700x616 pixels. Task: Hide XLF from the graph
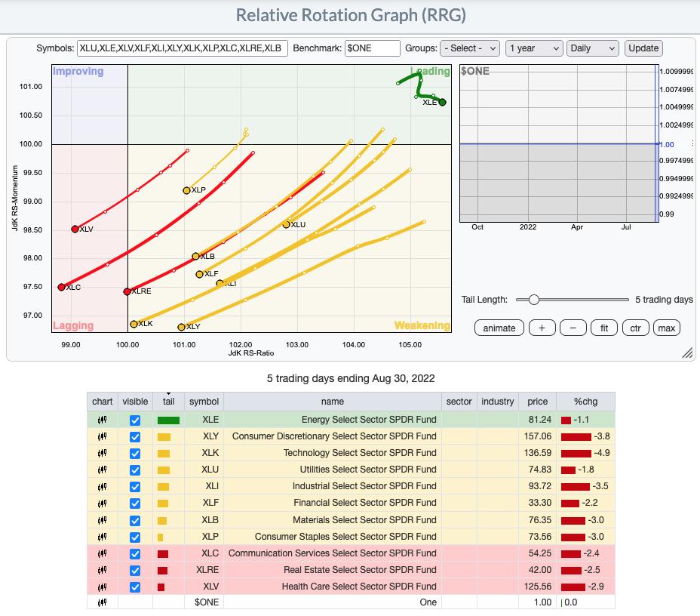tap(135, 504)
